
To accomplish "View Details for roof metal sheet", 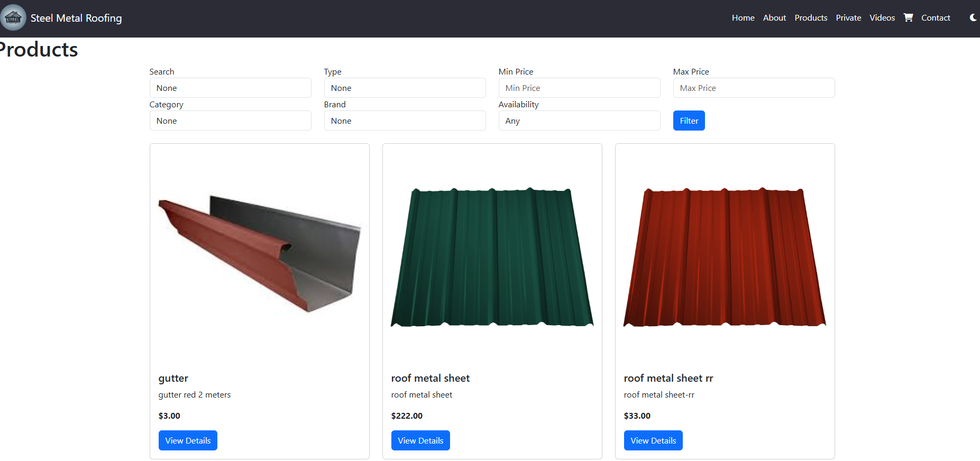I will click(x=420, y=440).
